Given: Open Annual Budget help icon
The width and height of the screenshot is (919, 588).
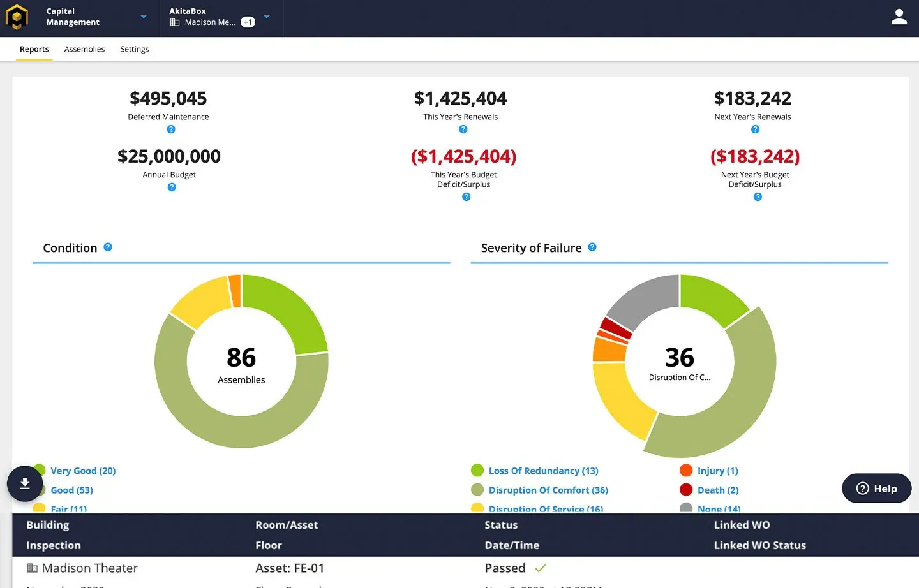Looking at the screenshot, I should 172,187.
